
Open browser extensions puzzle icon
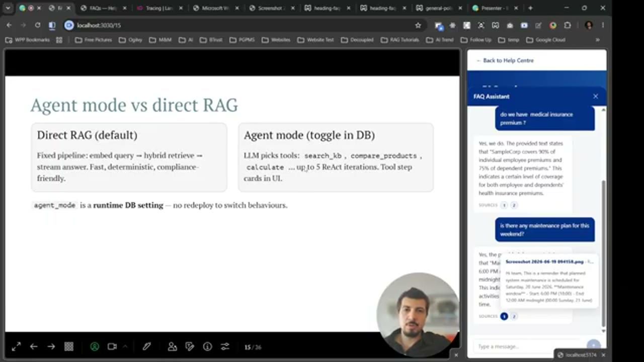pos(568,25)
